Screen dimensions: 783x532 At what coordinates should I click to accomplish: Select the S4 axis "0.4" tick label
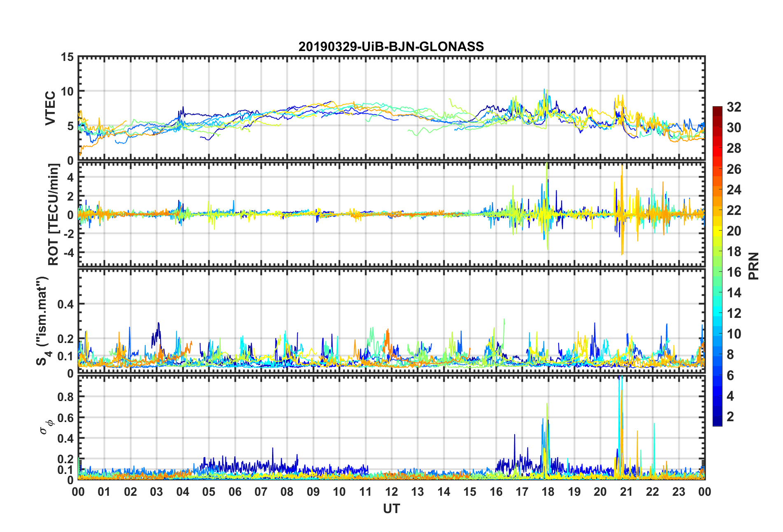(x=65, y=304)
